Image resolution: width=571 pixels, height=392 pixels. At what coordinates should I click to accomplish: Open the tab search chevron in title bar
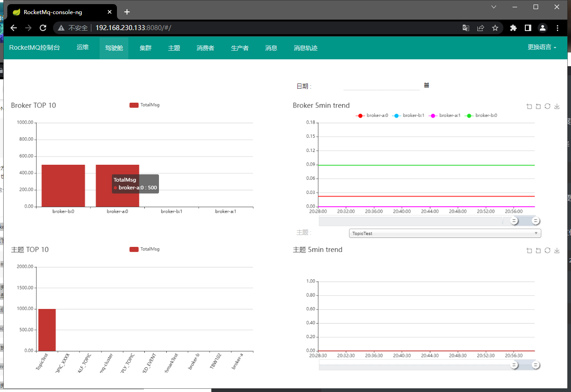(494, 7)
